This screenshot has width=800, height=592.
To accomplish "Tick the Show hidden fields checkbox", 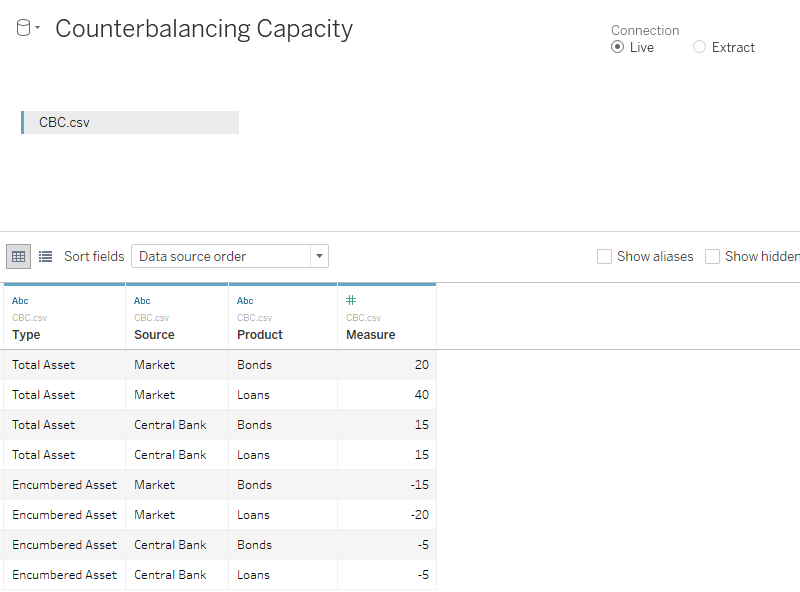I will [x=713, y=257].
